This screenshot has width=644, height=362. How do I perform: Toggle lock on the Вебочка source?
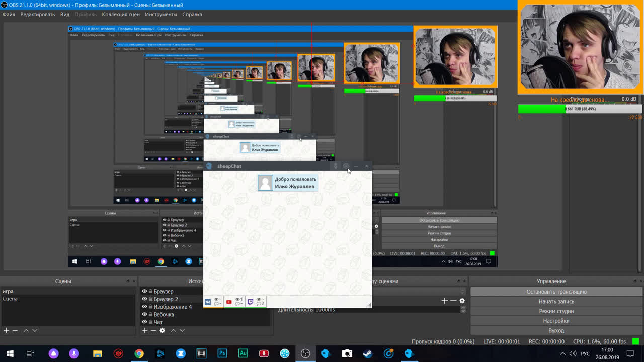point(150,314)
